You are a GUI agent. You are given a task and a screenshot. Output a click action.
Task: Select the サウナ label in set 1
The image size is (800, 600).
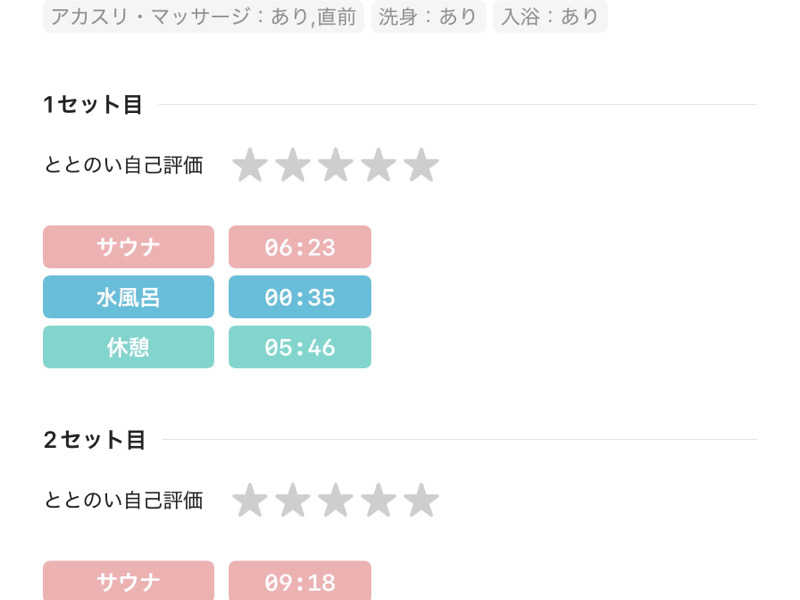coord(128,247)
